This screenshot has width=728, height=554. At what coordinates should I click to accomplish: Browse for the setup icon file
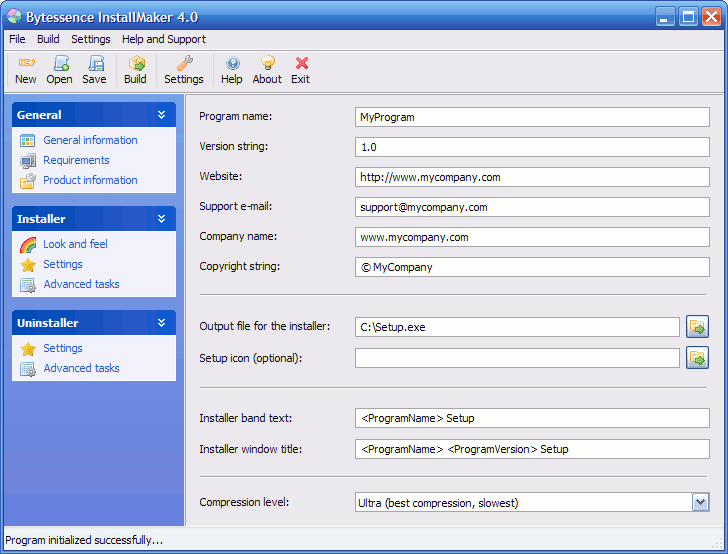[697, 357]
